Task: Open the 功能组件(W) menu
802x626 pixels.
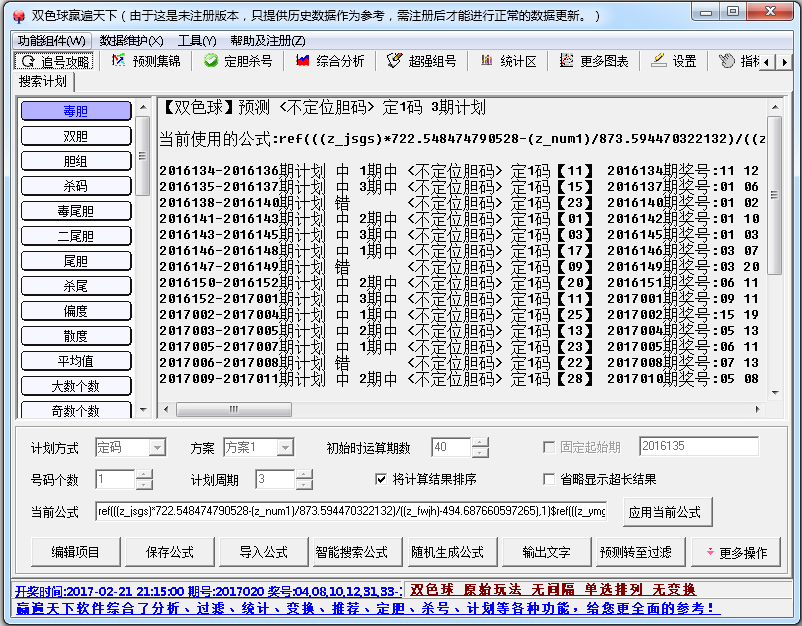Action: [52, 40]
